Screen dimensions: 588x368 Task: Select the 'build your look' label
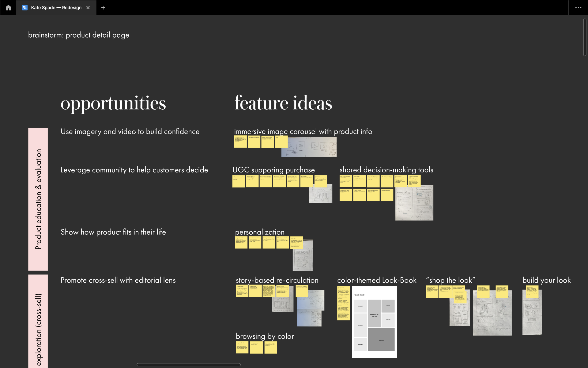[547, 280]
